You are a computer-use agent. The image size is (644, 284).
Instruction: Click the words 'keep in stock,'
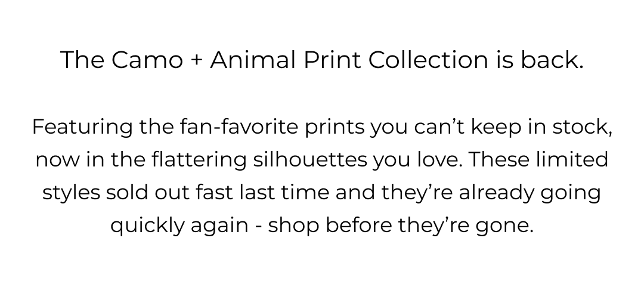538,127
